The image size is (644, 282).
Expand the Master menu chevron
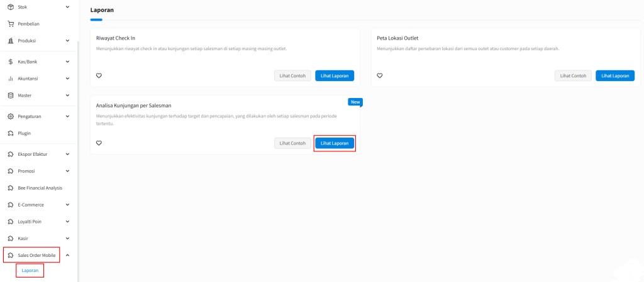point(67,95)
